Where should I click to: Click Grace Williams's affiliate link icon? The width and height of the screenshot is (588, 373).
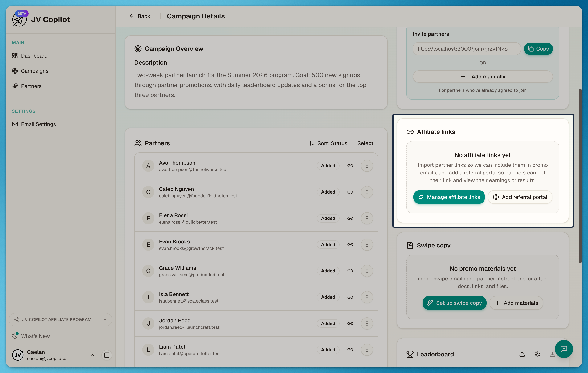coord(350,271)
